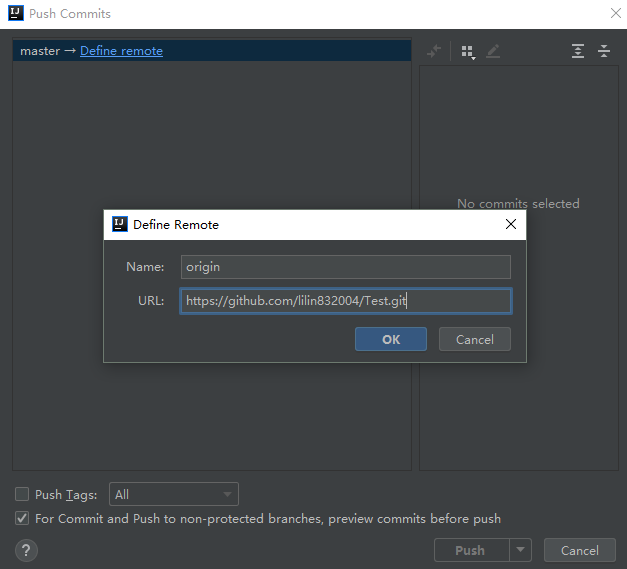The width and height of the screenshot is (627, 569).
Task: Click the 'Name:' label
Action: [x=145, y=267]
